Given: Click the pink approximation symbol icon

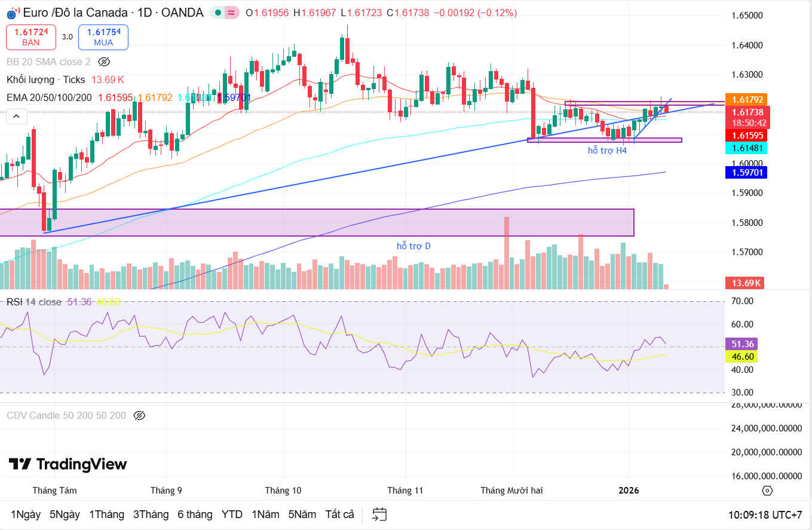Looking at the screenshot, I should (231, 13).
